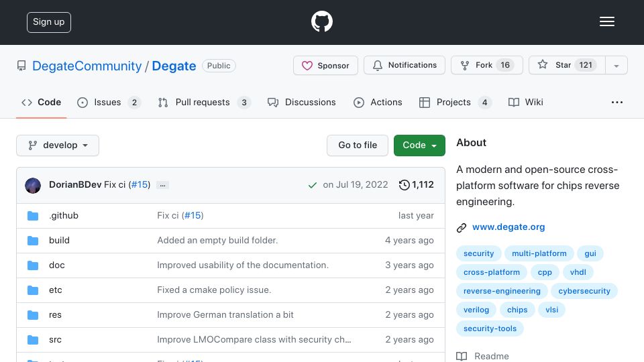
Task: Click the link icon beside www.degate.org
Action: point(462,228)
